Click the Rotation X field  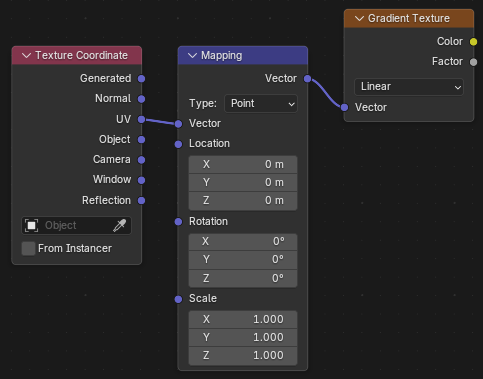243,242
